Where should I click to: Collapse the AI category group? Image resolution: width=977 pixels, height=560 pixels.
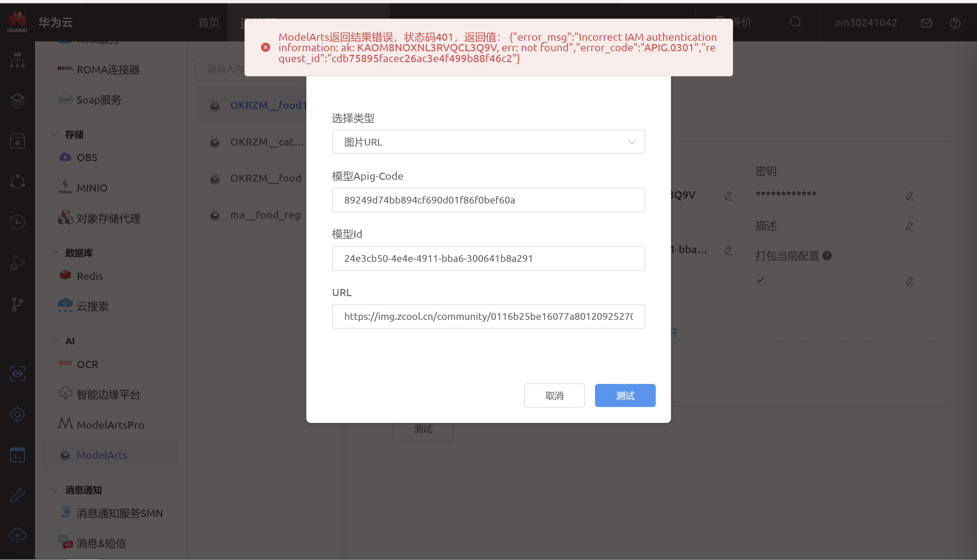click(x=55, y=341)
